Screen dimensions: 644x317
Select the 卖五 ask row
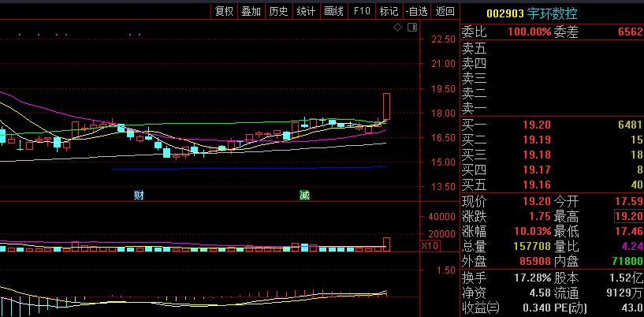click(552, 49)
